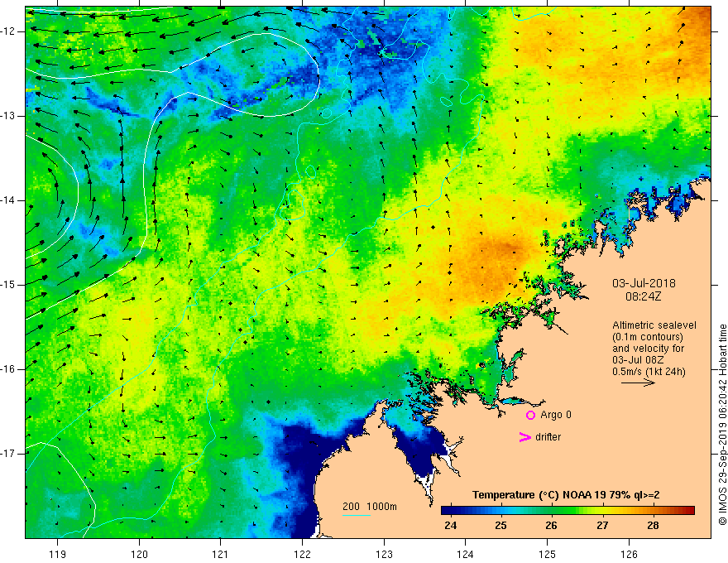Click the temperature color bar at 24
Image resolution: width=728 pixels, height=563 pixels.
(450, 511)
